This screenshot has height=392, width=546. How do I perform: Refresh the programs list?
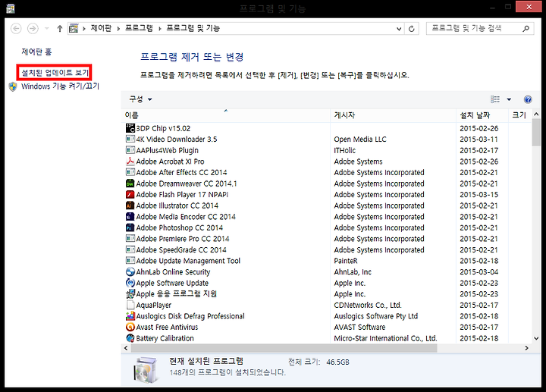[x=411, y=29]
